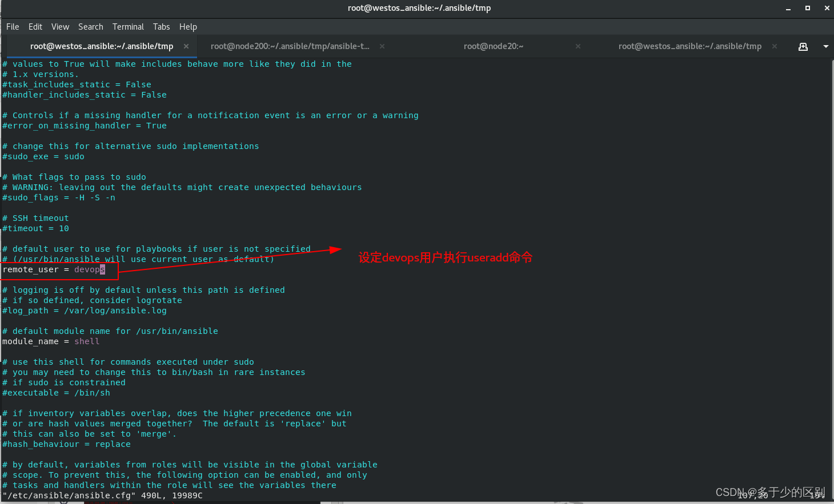Viewport: 834px width, 504px height.
Task: Click the '# SSH timeout' comment line
Action: click(35, 218)
